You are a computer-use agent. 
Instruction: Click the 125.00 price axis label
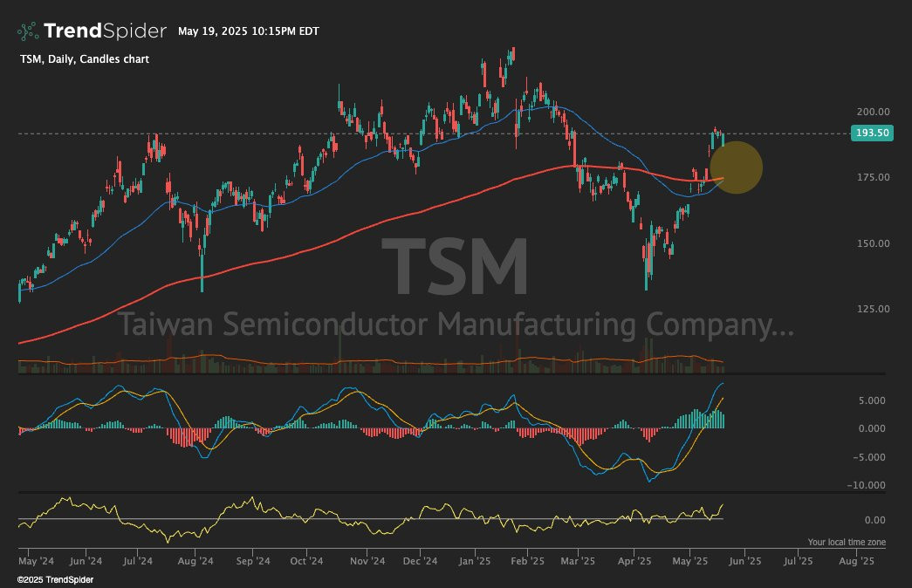coord(873,309)
